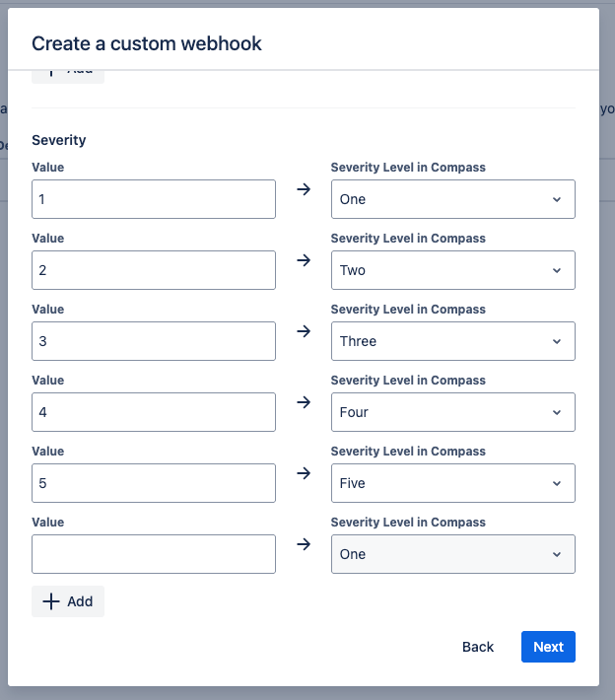The width and height of the screenshot is (615, 700).
Task: Click the arrow icon beside value 3
Action: tap(304, 330)
